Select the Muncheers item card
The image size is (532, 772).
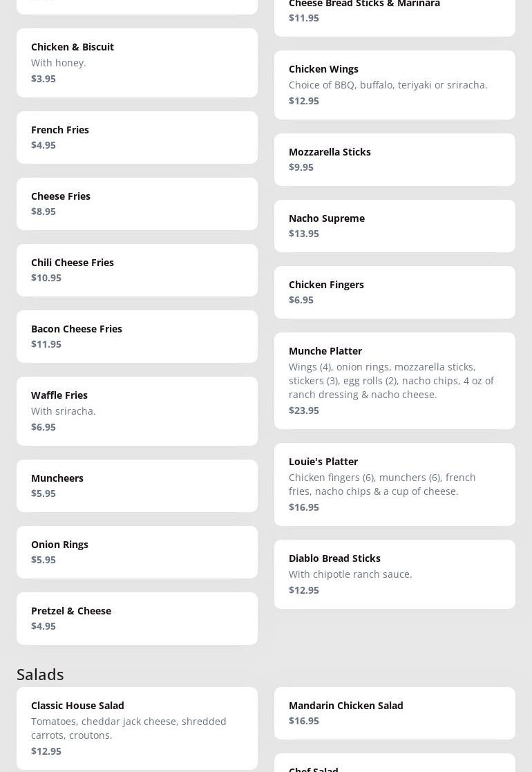pos(137,486)
